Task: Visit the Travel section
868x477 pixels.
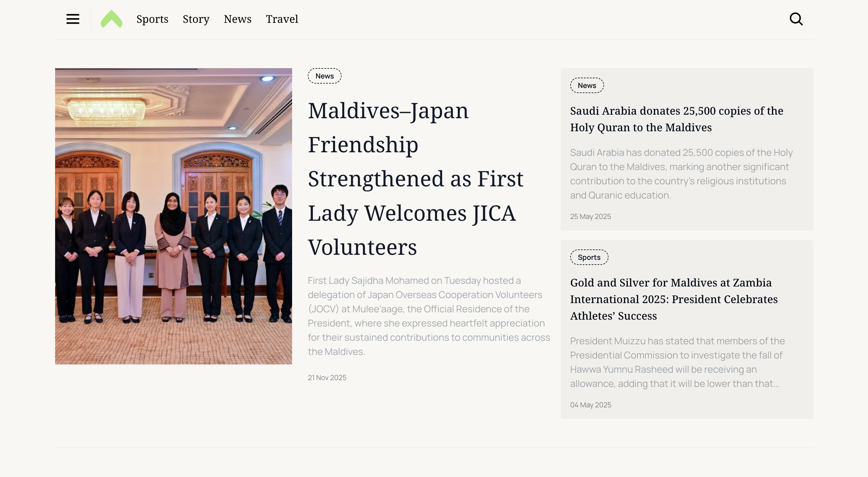Action: (x=282, y=19)
